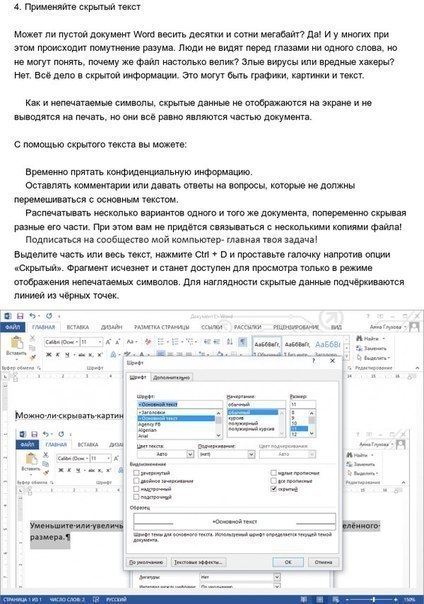Click the font list scrollbar down arrow
This screenshot has width=424, height=604.
tap(218, 435)
